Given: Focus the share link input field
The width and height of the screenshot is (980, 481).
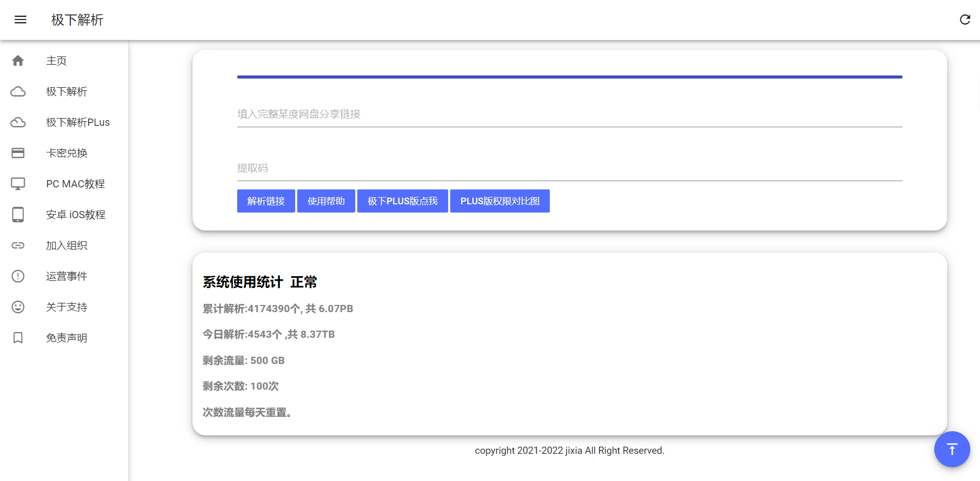Looking at the screenshot, I should pos(570,114).
